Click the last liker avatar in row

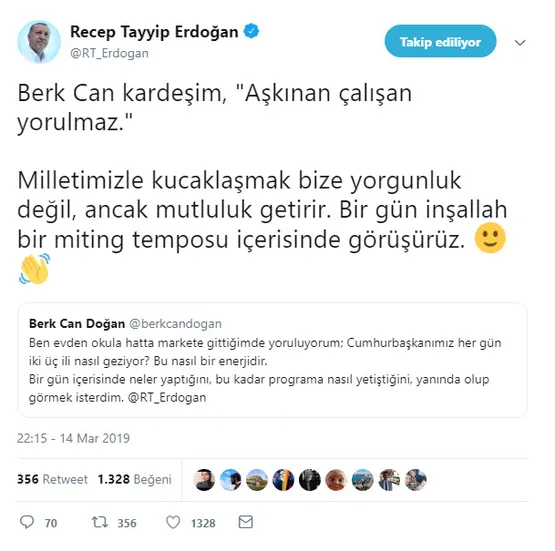click(416, 480)
